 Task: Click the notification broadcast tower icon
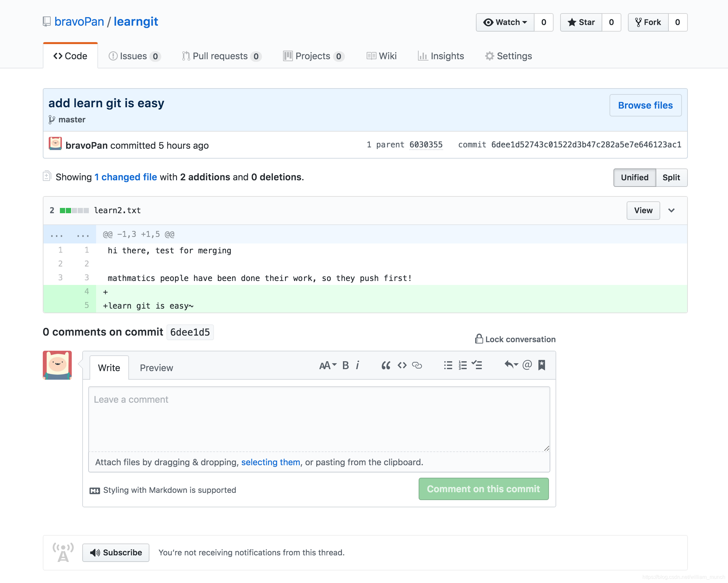[x=63, y=552]
